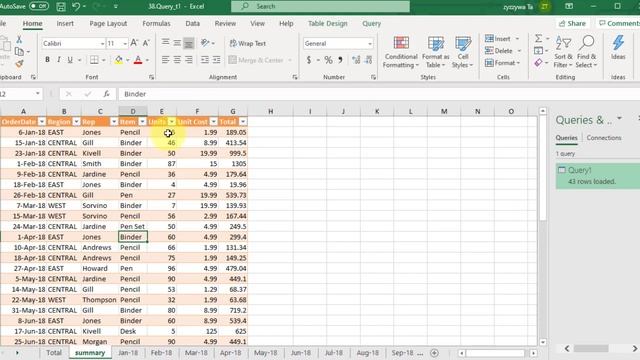Click the Insert Function fx icon
Image resolution: width=640 pixels, height=360 pixels.
tap(106, 94)
